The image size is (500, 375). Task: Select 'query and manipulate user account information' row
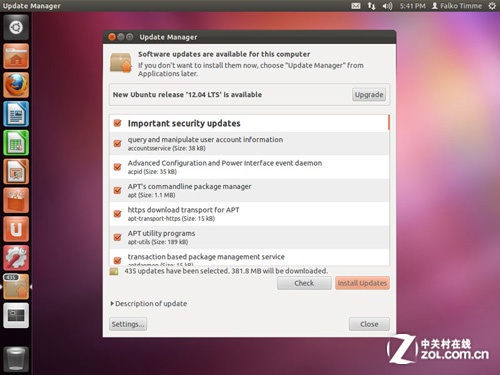[249, 144]
